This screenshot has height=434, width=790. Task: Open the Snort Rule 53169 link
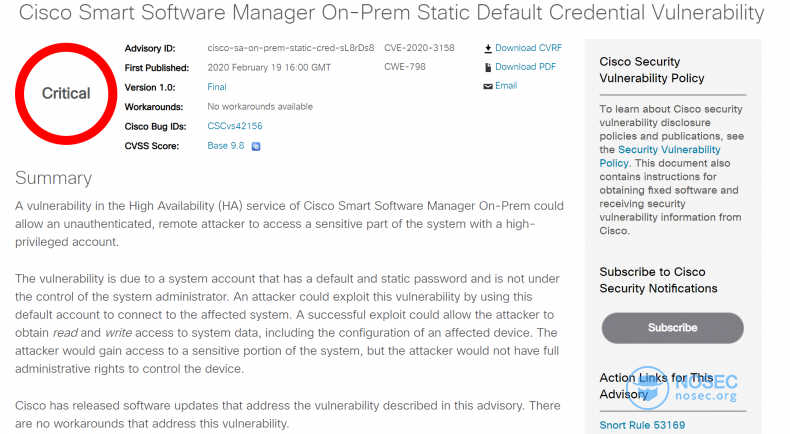pos(642,425)
